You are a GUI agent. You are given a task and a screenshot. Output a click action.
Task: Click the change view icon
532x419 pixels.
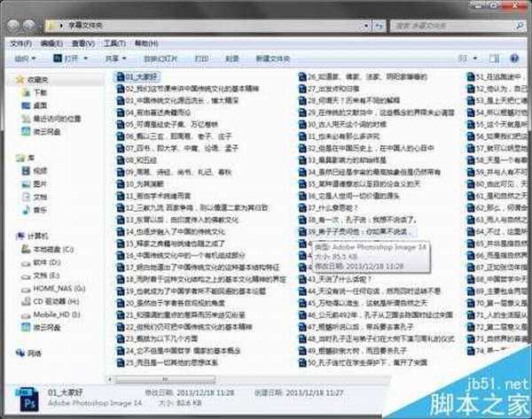pyautogui.click(x=463, y=58)
